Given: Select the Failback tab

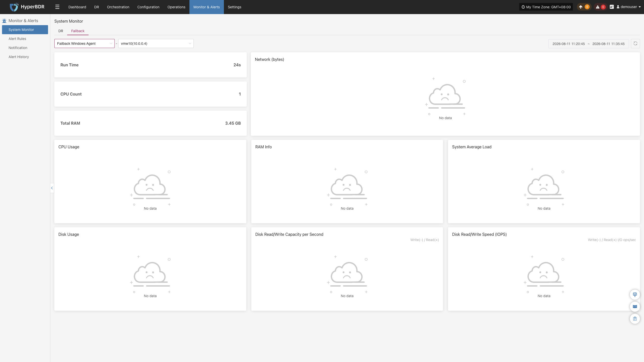Looking at the screenshot, I should pos(78,31).
